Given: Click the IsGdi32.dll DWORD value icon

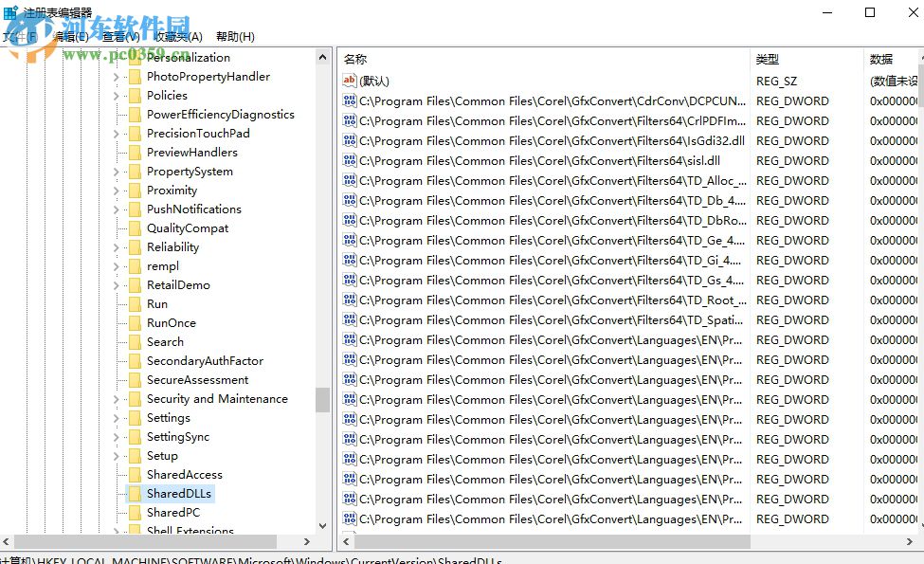Looking at the screenshot, I should (x=350, y=140).
